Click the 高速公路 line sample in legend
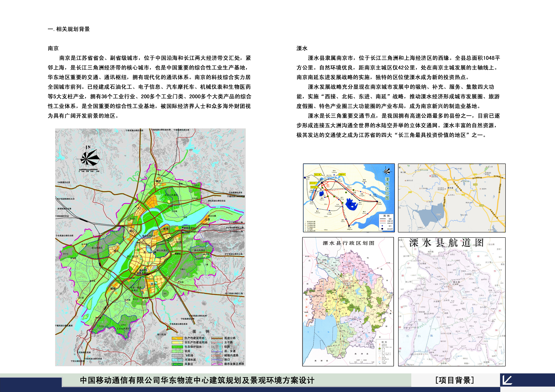 click(x=217, y=338)
